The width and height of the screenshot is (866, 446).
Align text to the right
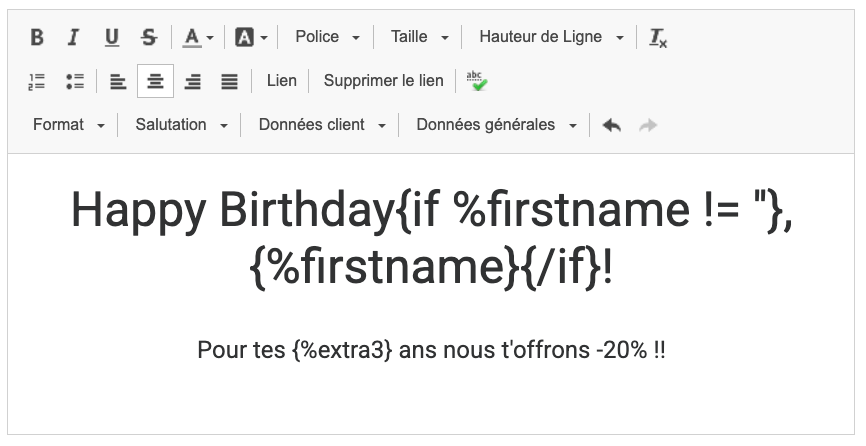(192, 81)
